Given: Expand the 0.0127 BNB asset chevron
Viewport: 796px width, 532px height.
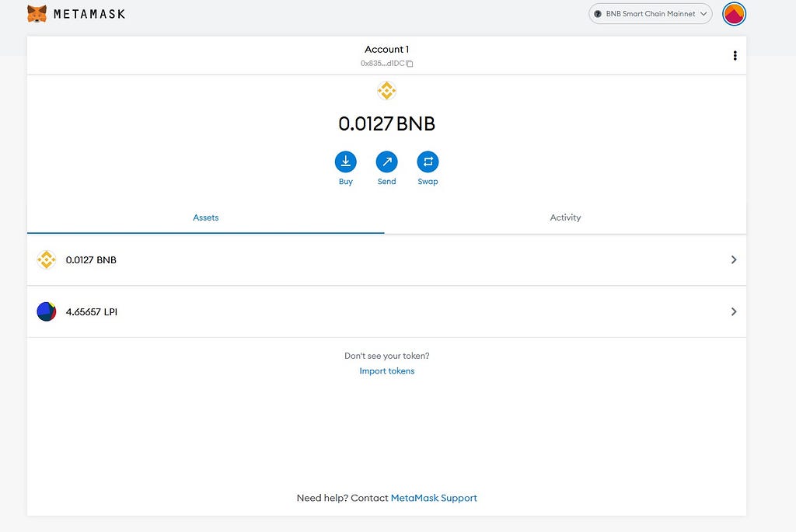Looking at the screenshot, I should (x=734, y=259).
